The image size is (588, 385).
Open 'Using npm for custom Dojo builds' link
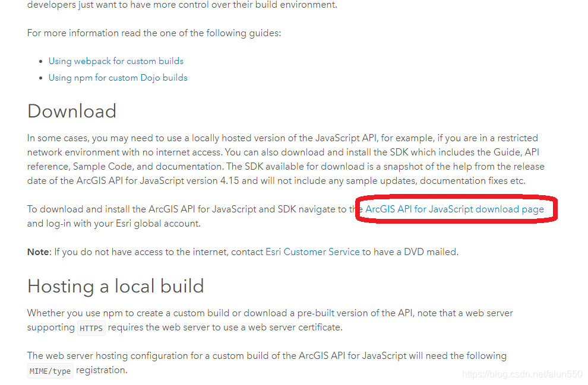point(118,78)
